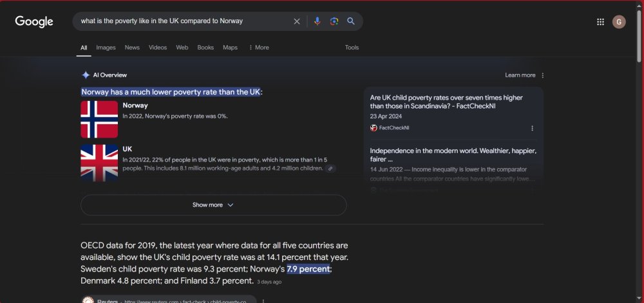Open FactCheckNI child poverty article
This screenshot has width=644, height=303.
point(446,102)
